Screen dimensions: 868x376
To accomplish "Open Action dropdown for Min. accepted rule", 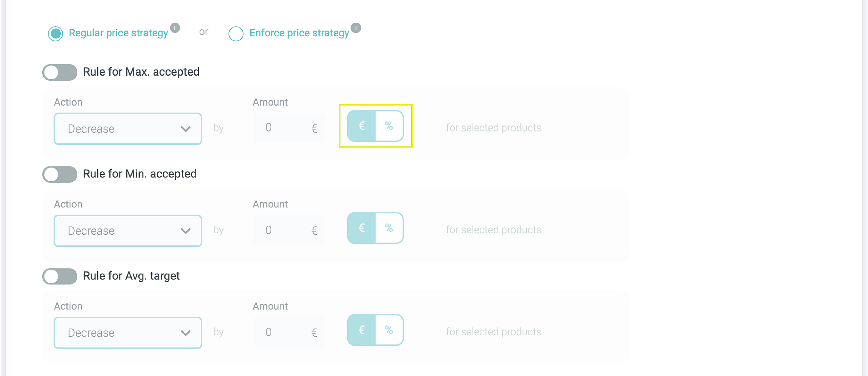I will tap(128, 231).
